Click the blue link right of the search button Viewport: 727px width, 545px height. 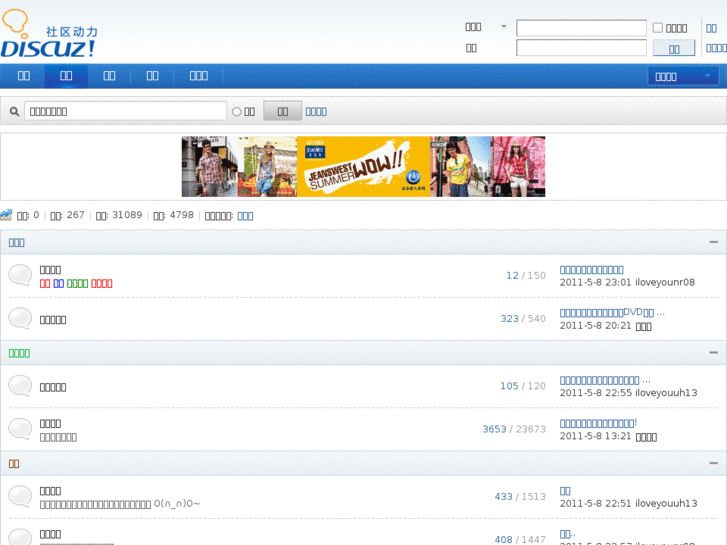(316, 112)
